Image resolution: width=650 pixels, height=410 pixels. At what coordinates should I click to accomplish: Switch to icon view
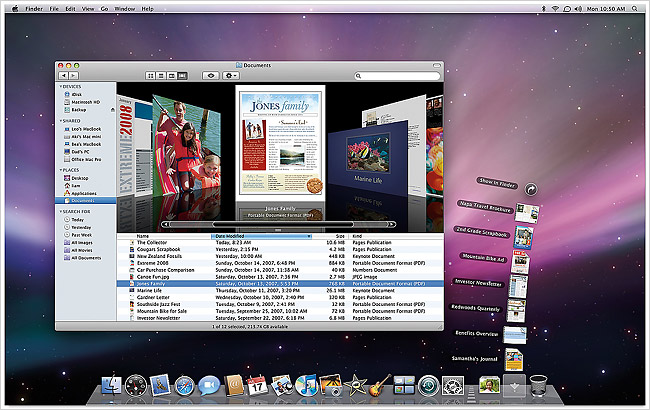coord(151,75)
